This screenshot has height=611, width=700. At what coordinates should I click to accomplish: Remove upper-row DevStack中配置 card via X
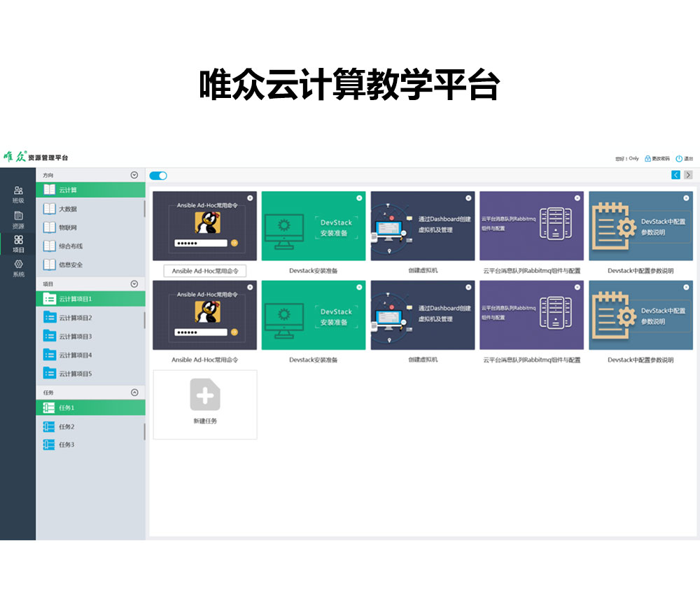(686, 198)
